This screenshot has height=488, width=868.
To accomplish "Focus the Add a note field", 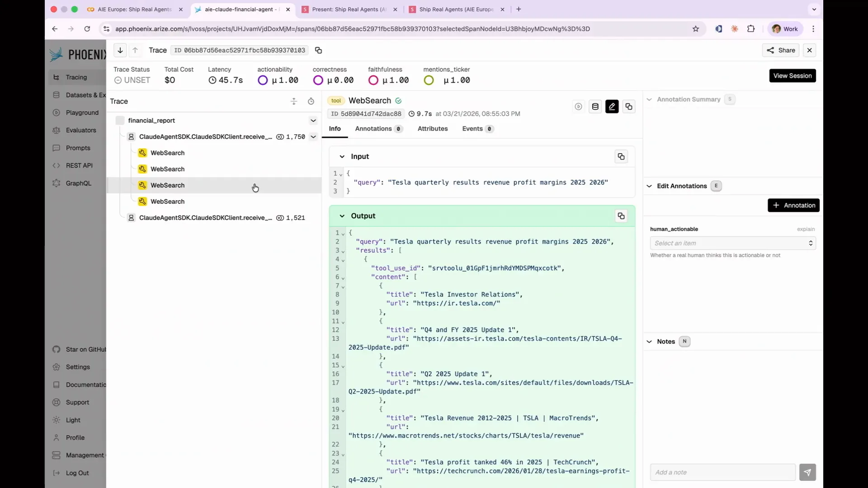I will [x=722, y=472].
